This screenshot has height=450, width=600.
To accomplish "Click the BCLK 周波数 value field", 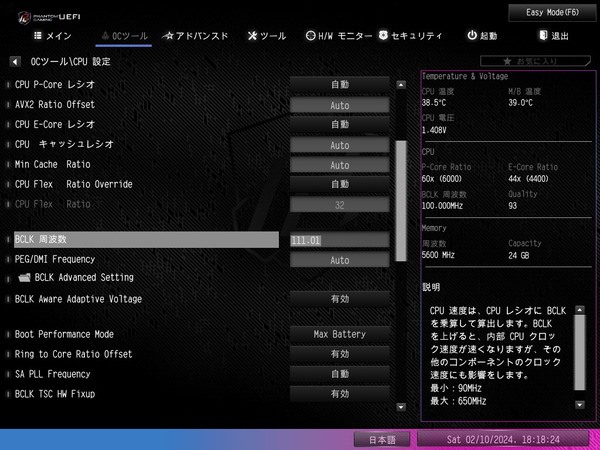I will 339,240.
